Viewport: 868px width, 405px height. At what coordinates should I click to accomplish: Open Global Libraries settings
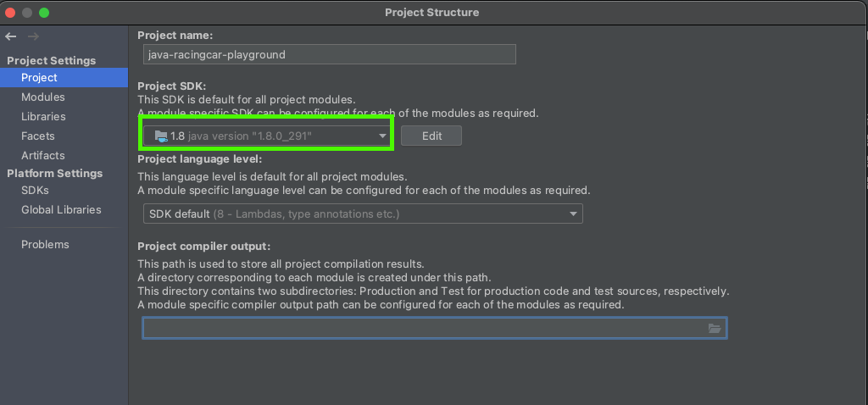click(61, 209)
